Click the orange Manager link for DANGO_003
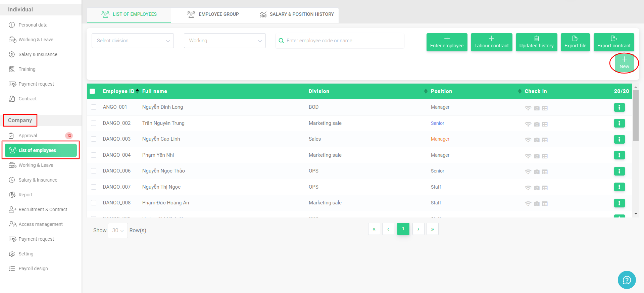Image resolution: width=644 pixels, height=293 pixels. [x=440, y=139]
